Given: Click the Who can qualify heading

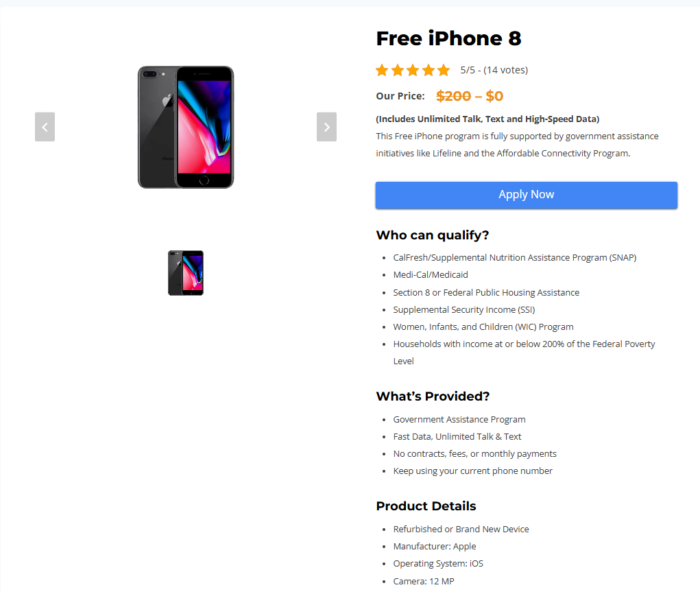Looking at the screenshot, I should coord(432,235).
